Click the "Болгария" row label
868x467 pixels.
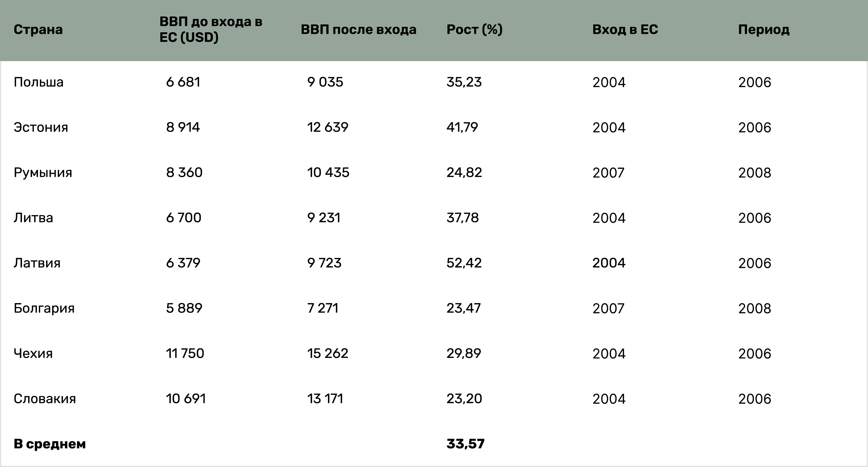[x=44, y=308]
